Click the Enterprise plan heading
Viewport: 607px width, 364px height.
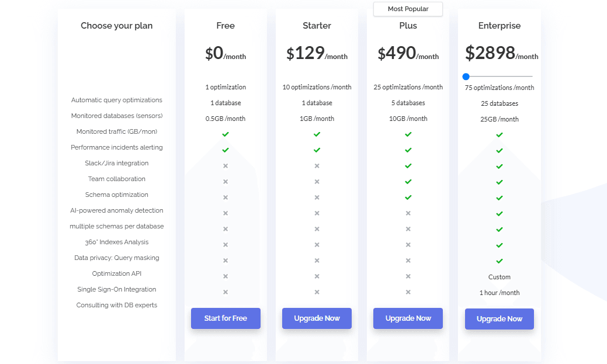click(500, 26)
